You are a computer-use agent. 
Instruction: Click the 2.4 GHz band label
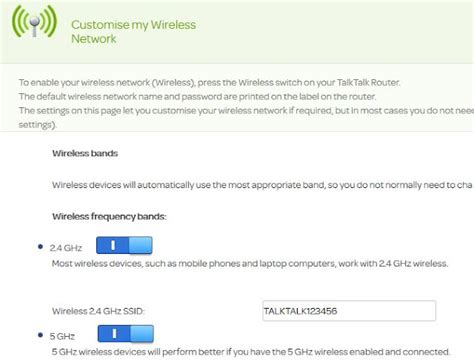[66, 248]
